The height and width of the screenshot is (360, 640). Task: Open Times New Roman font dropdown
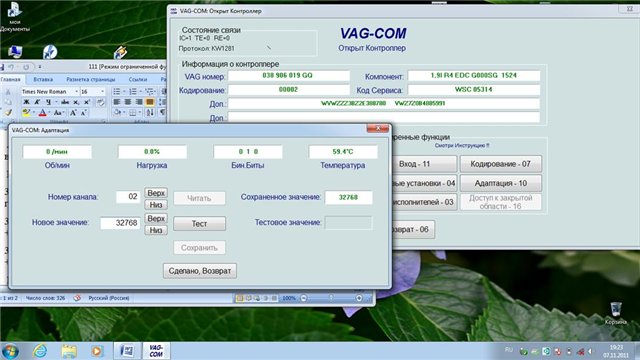click(x=76, y=91)
